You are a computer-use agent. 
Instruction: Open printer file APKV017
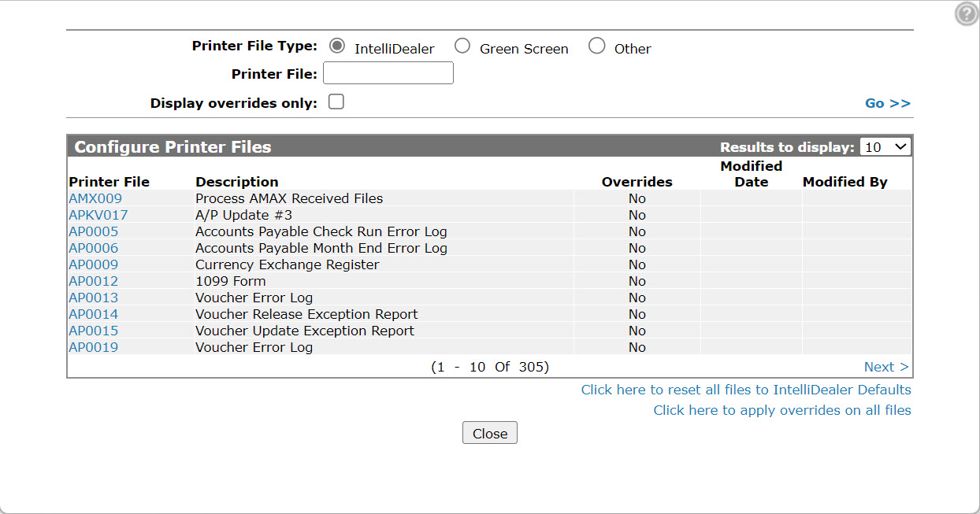coord(98,215)
